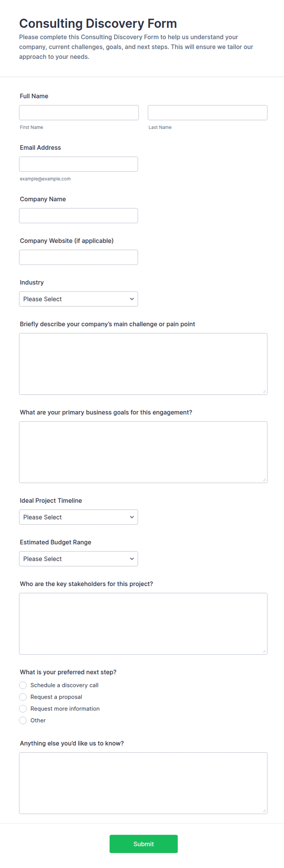The height and width of the screenshot is (868, 284).
Task: Click the chevron arrow in Industry select
Action: (x=132, y=299)
